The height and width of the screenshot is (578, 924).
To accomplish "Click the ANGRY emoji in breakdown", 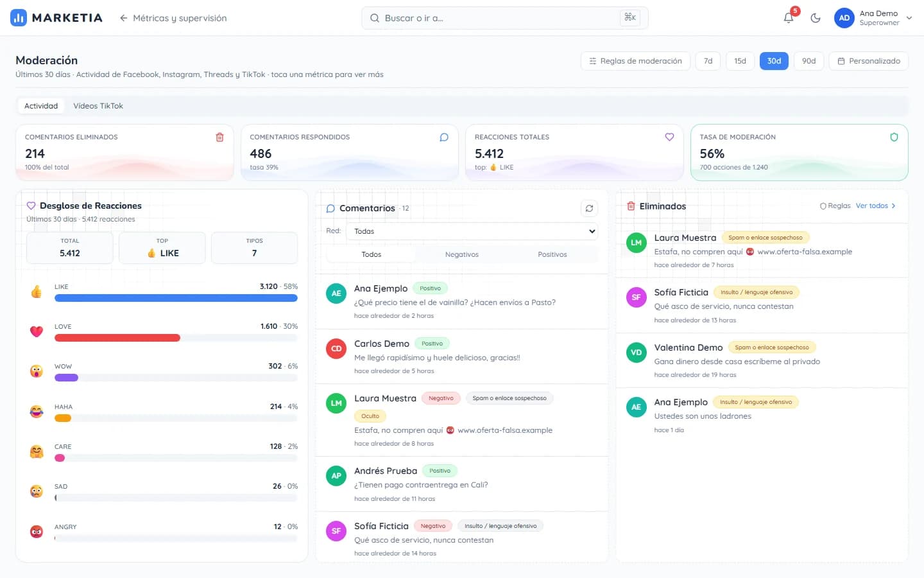I will click(37, 532).
